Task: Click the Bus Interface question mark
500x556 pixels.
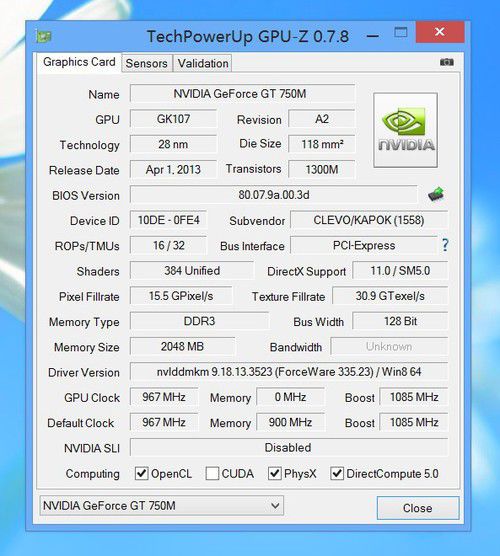Action: tap(445, 245)
